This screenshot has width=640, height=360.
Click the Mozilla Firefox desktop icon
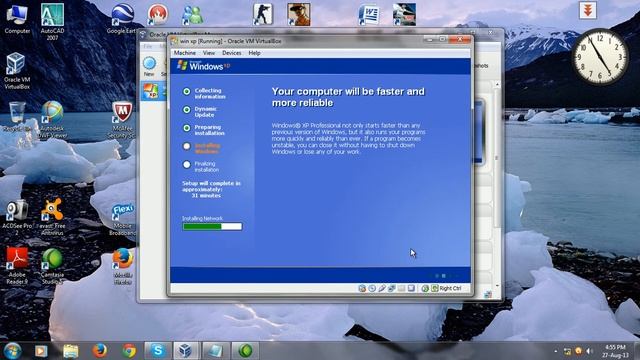click(x=122, y=266)
